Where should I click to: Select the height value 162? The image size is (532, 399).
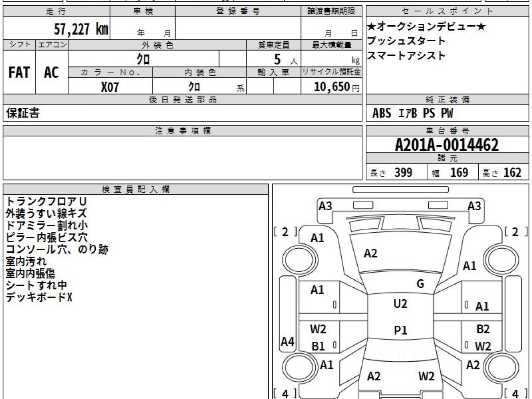512,172
